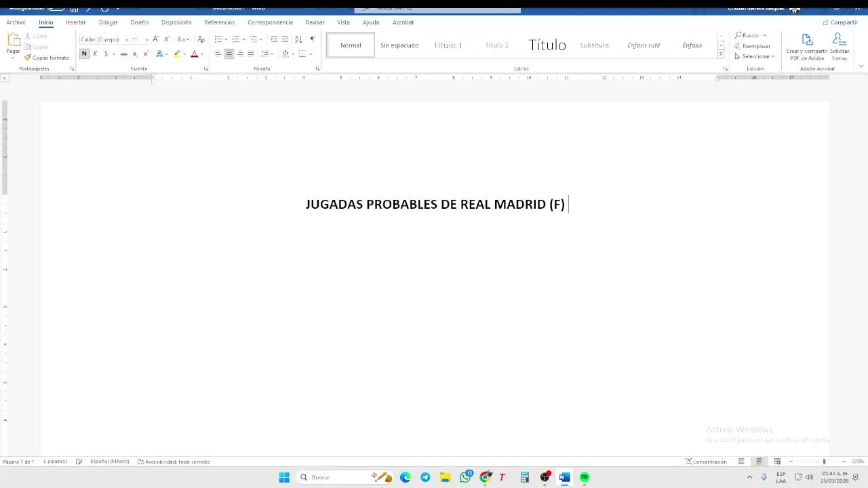The height and width of the screenshot is (488, 868).
Task: Apply Sin espaciado style
Action: 399,45
